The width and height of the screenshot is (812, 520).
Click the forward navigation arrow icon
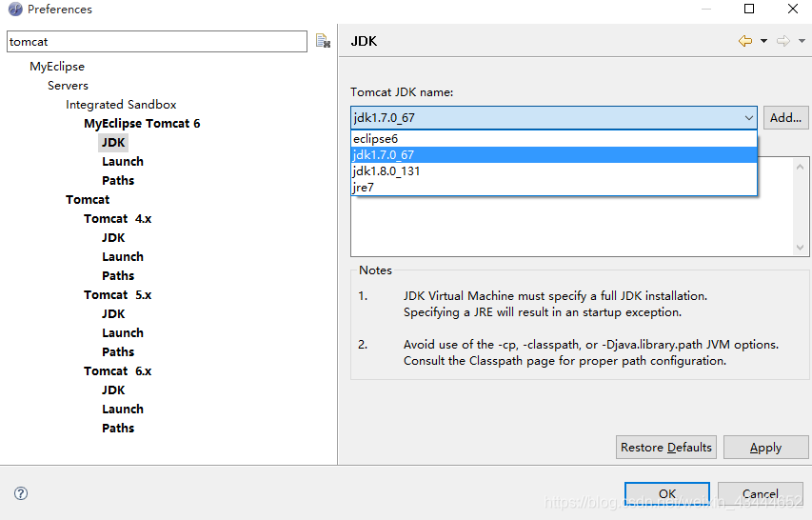click(x=783, y=41)
